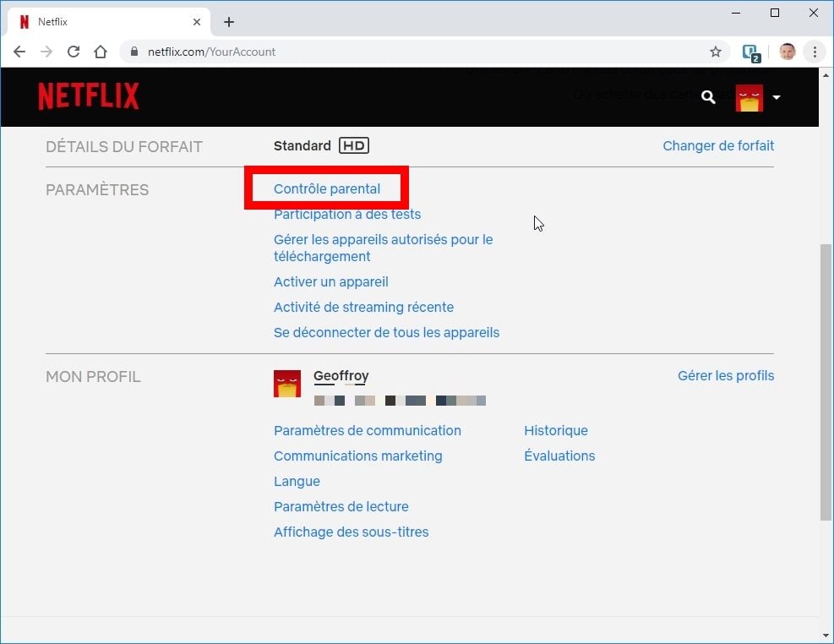The image size is (834, 644).
Task: Minimize the browser window
Action: (x=736, y=13)
